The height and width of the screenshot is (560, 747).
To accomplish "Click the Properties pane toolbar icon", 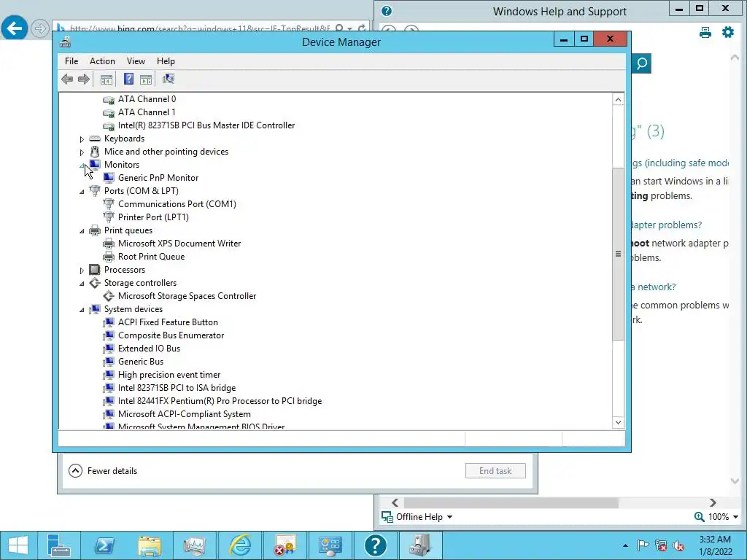I will (146, 79).
